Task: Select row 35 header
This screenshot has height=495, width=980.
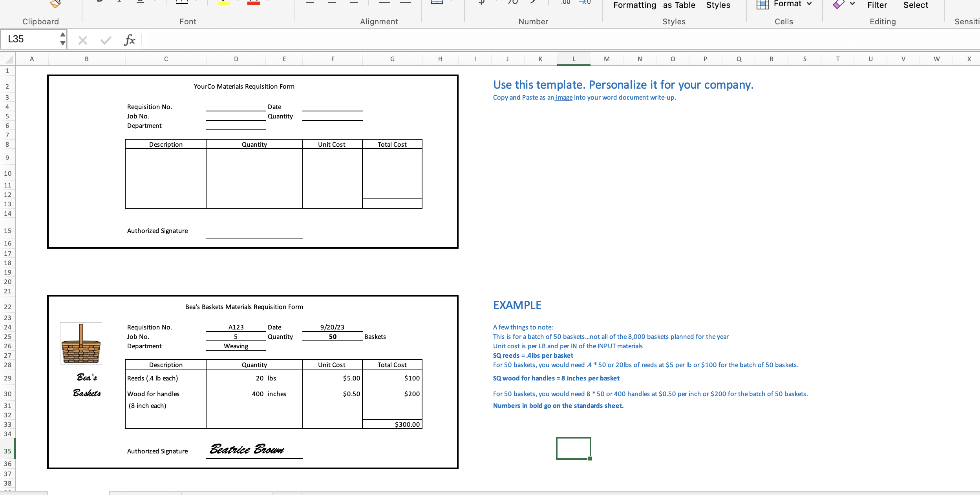Action: coord(7,451)
